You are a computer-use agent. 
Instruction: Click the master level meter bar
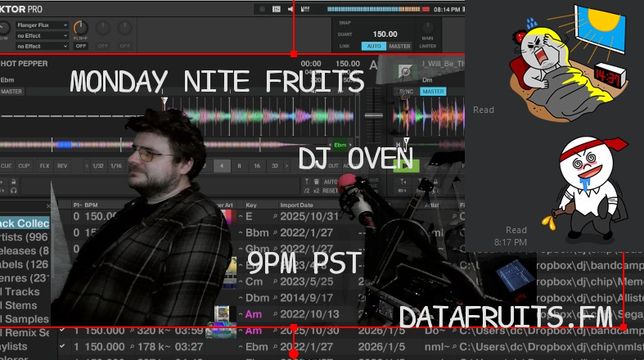[378, 9]
